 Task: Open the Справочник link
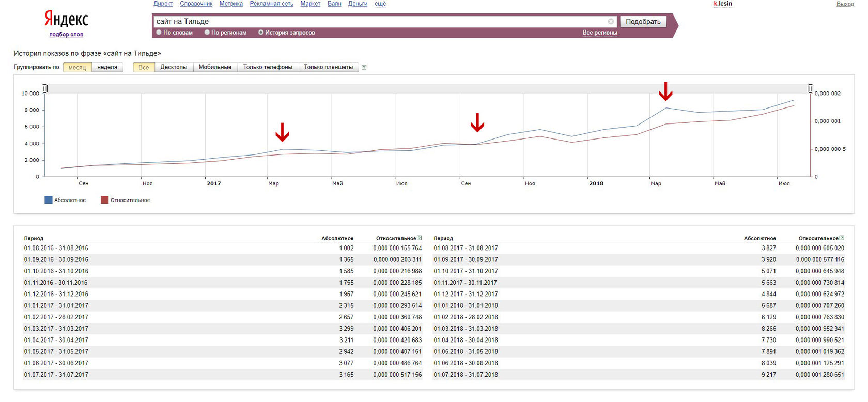click(x=196, y=4)
